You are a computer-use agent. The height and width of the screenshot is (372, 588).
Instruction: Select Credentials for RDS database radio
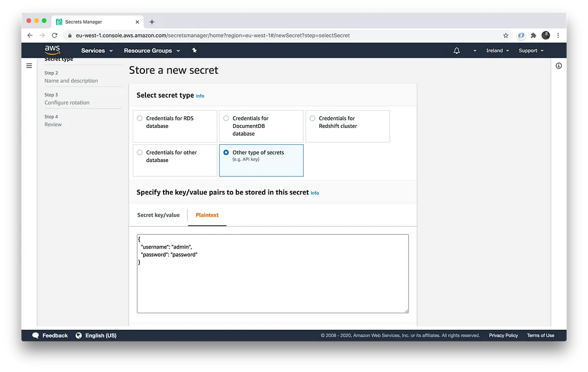(x=140, y=118)
